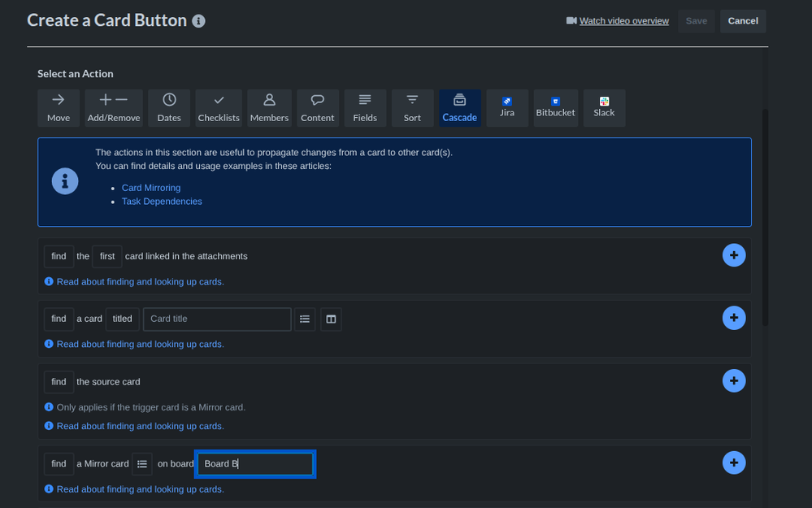Toggle 'find' option in the source card row
The height and width of the screenshot is (508, 812).
point(59,382)
